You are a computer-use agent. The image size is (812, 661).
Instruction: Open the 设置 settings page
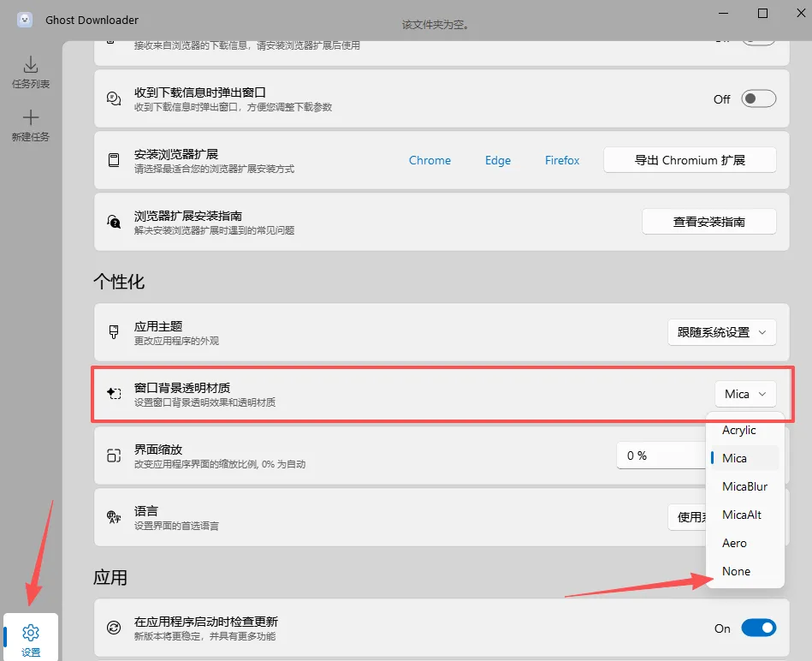click(x=31, y=639)
